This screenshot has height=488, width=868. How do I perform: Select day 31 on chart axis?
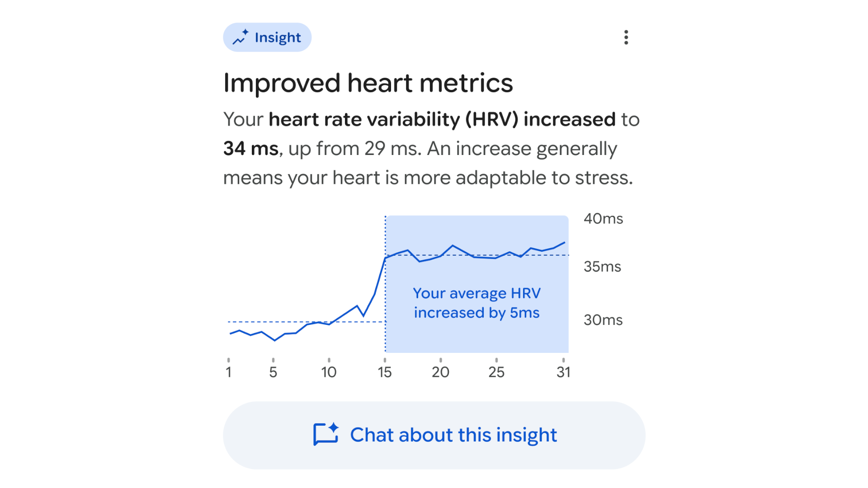563,372
